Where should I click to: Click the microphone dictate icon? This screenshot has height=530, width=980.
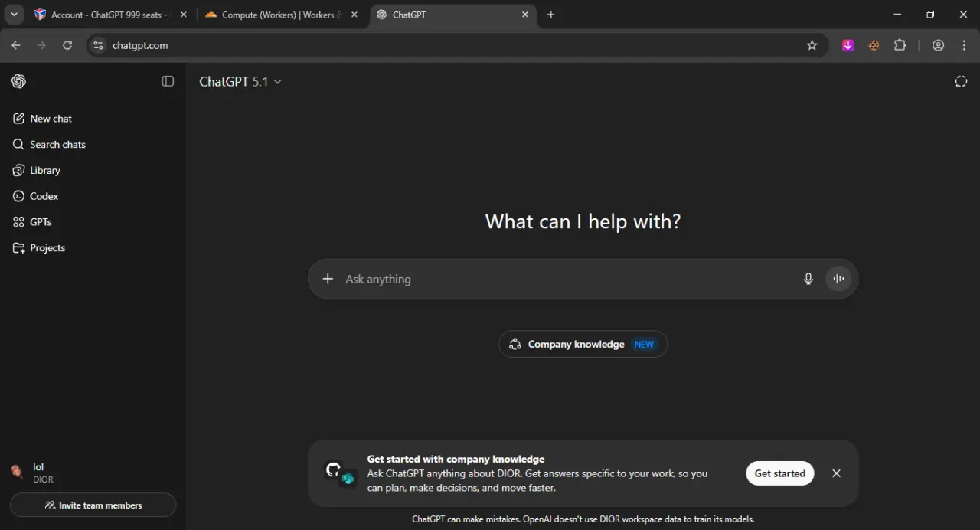808,279
